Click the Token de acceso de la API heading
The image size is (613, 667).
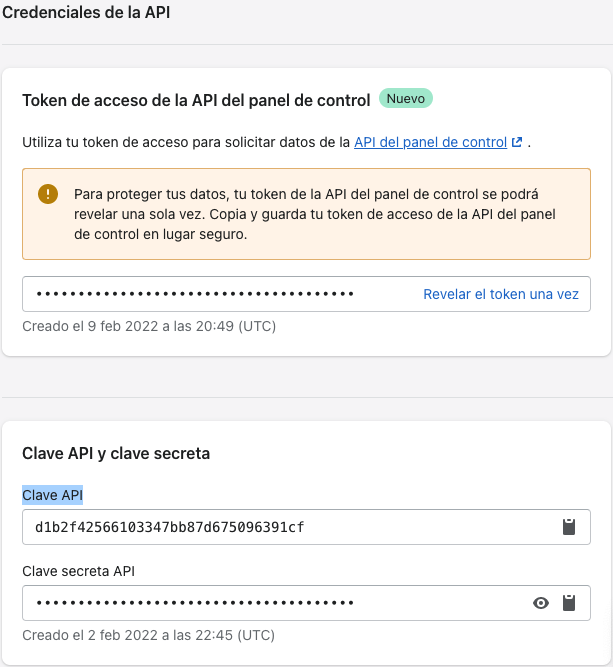pos(196,100)
